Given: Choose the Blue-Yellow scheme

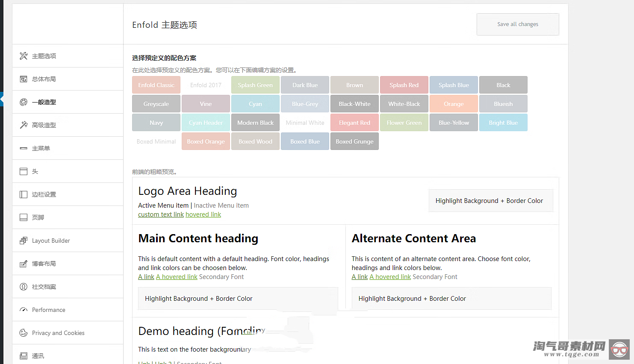Looking at the screenshot, I should 454,123.
